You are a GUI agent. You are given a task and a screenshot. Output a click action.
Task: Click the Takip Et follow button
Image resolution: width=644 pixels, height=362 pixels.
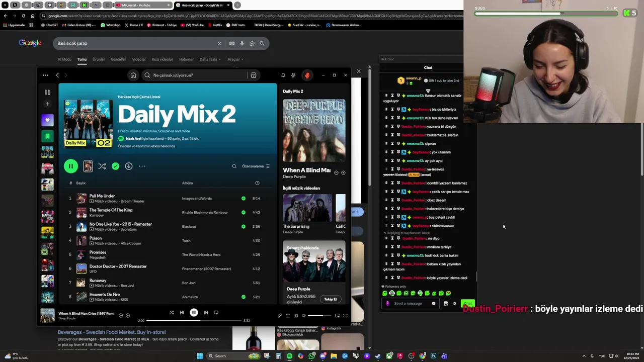pos(331,299)
